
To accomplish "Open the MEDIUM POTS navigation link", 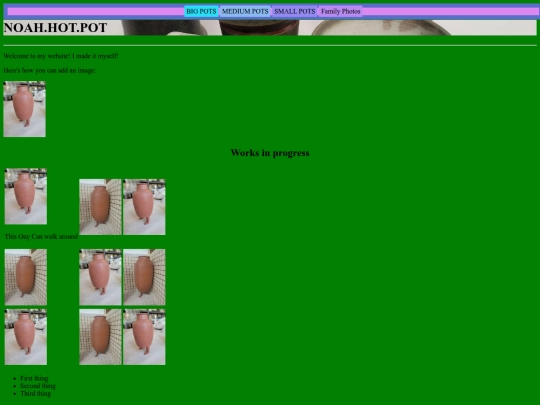I will pos(245,11).
